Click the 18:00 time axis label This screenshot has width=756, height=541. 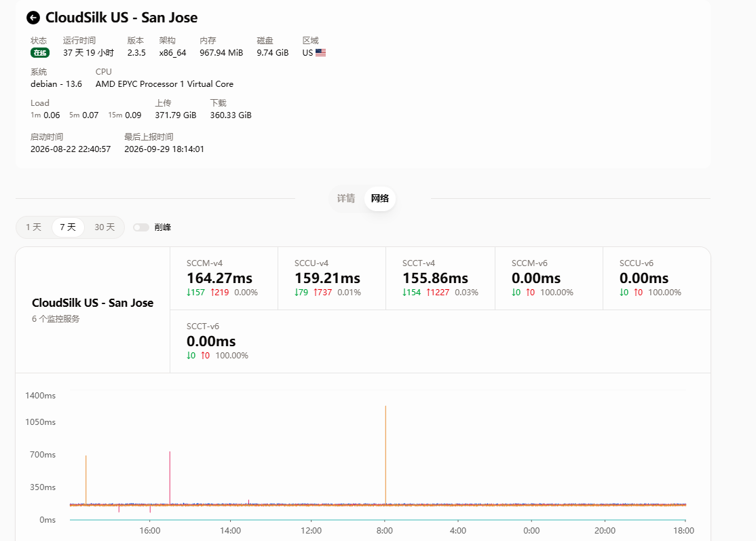click(683, 530)
